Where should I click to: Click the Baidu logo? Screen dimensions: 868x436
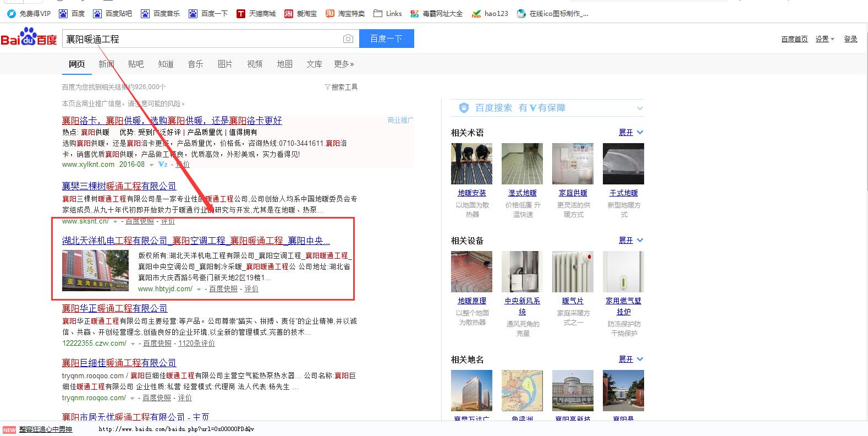tap(29, 38)
